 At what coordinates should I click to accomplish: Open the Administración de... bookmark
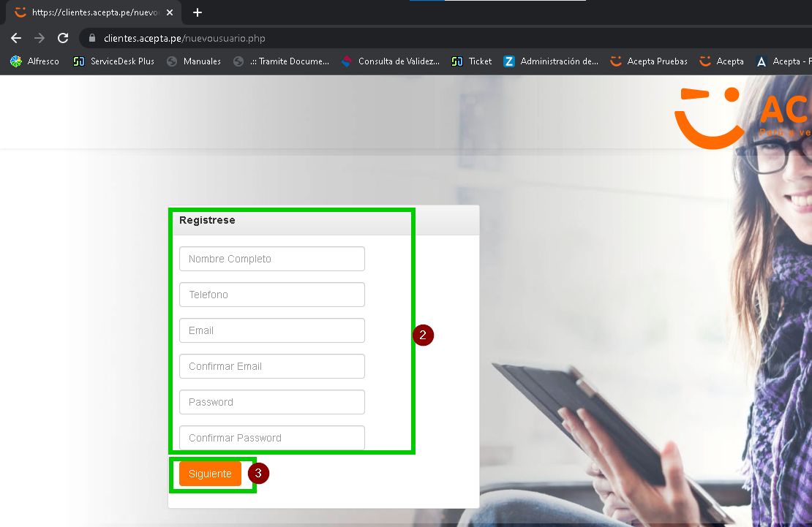click(551, 61)
